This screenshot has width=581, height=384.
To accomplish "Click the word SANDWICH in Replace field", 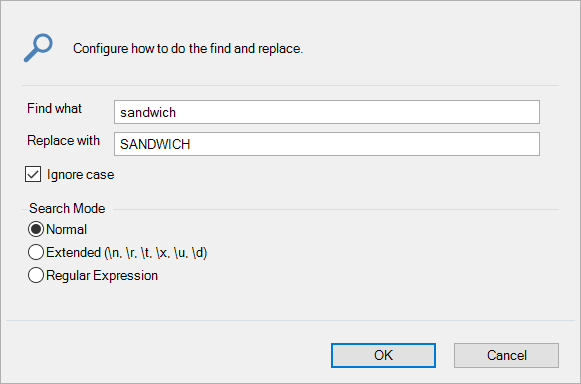I will pyautogui.click(x=155, y=144).
